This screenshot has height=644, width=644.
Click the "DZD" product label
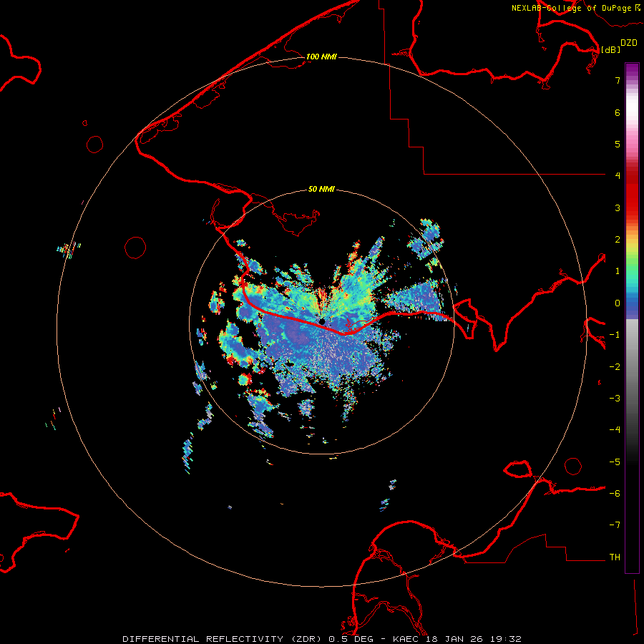point(629,43)
